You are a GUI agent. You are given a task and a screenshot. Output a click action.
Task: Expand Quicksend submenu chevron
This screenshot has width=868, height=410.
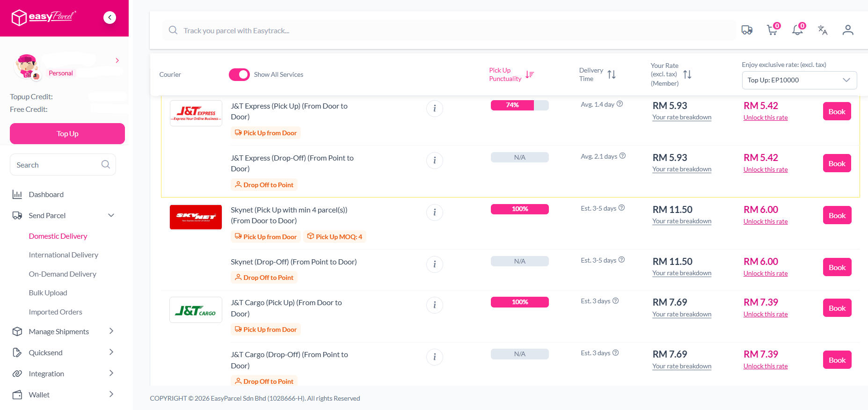(111, 352)
